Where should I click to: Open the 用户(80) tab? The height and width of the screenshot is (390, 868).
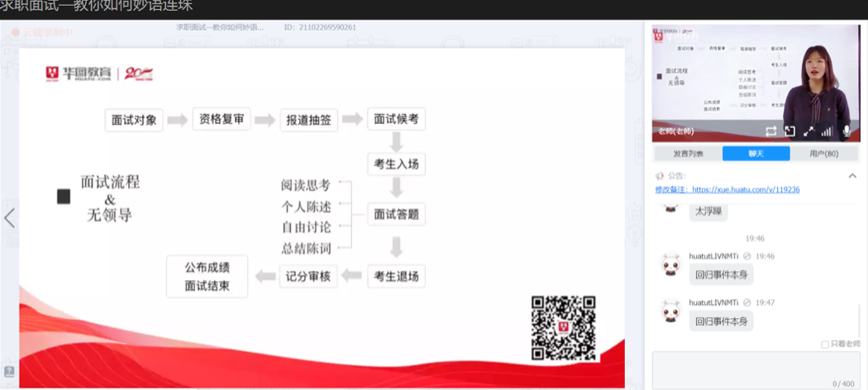tap(823, 154)
